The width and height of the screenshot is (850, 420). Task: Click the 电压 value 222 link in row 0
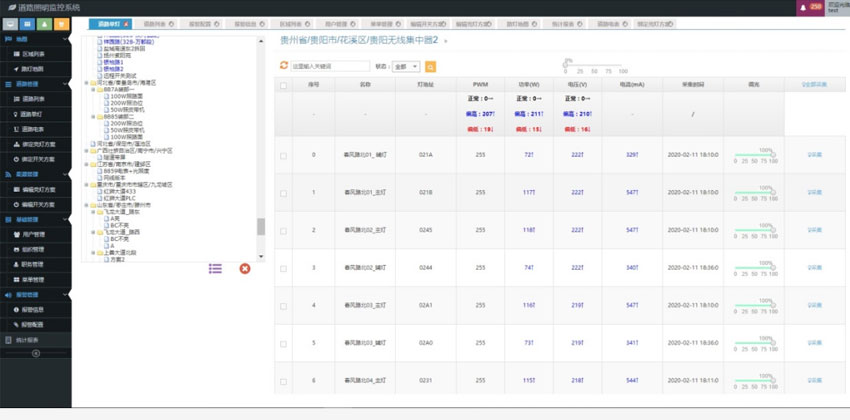coord(577,155)
